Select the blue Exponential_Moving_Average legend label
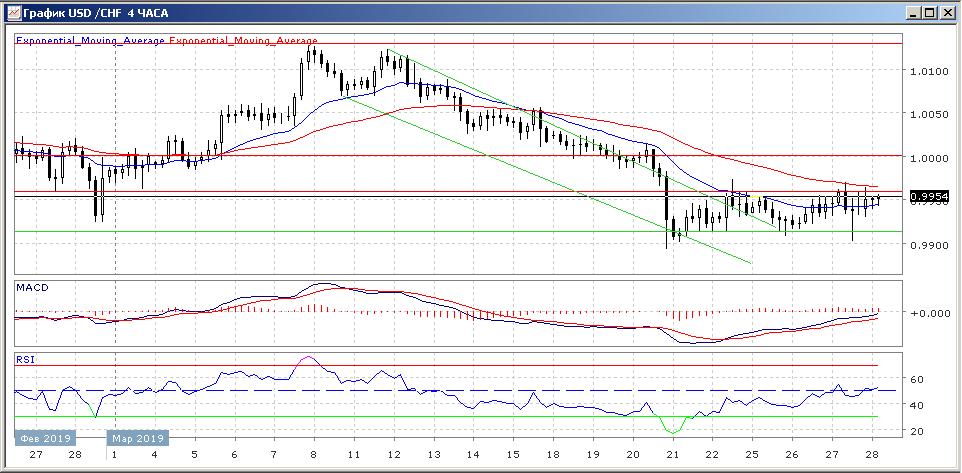The height and width of the screenshot is (473, 962). pyautogui.click(x=91, y=41)
